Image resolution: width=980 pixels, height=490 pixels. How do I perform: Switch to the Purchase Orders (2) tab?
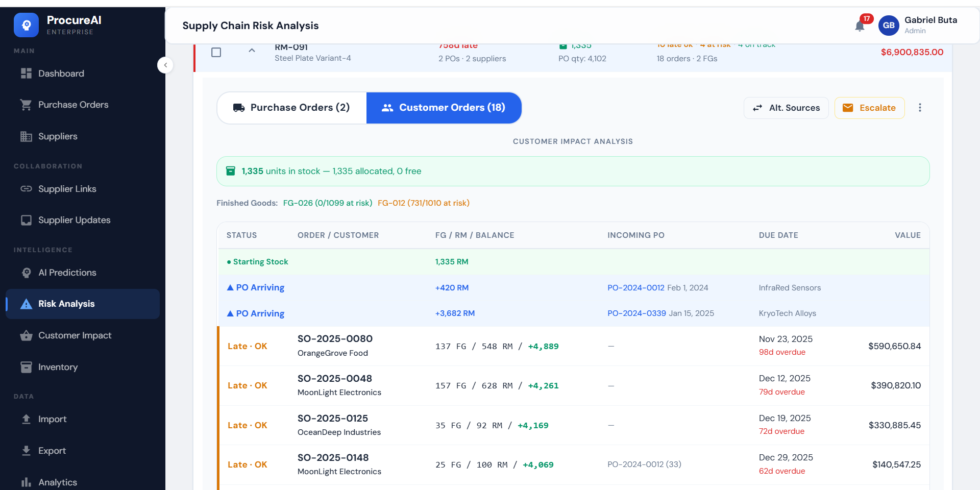[291, 108]
